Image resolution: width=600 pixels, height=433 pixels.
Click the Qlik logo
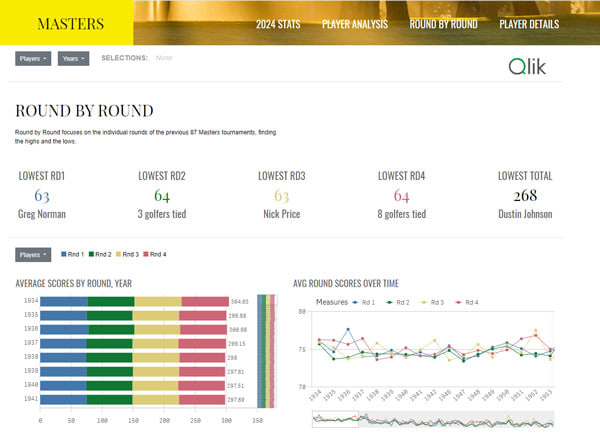coord(527,67)
